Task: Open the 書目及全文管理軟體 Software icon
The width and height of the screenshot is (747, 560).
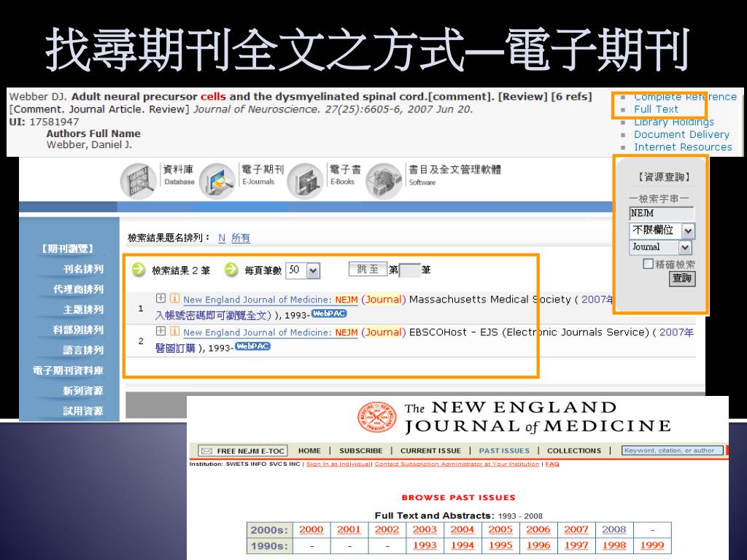Action: click(x=384, y=181)
